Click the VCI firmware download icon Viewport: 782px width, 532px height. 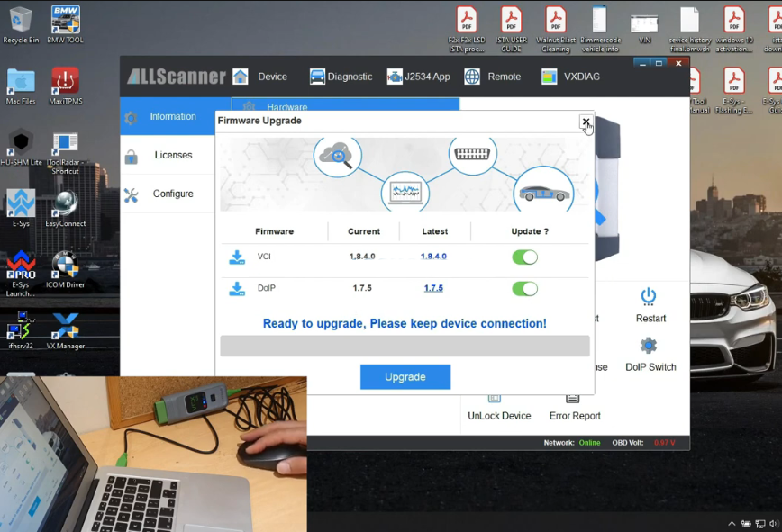point(237,257)
